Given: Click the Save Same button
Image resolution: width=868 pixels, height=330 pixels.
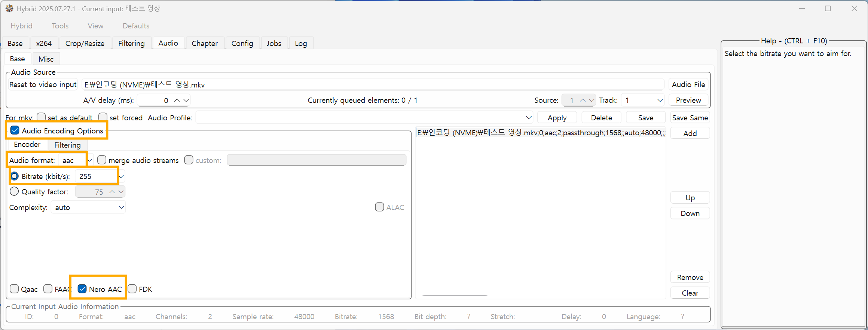Looking at the screenshot, I should [x=690, y=118].
